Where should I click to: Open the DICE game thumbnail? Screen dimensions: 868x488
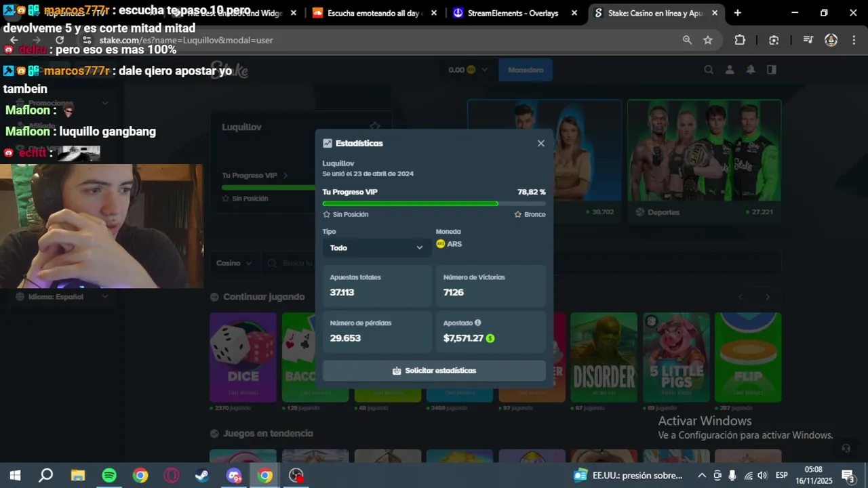click(243, 357)
